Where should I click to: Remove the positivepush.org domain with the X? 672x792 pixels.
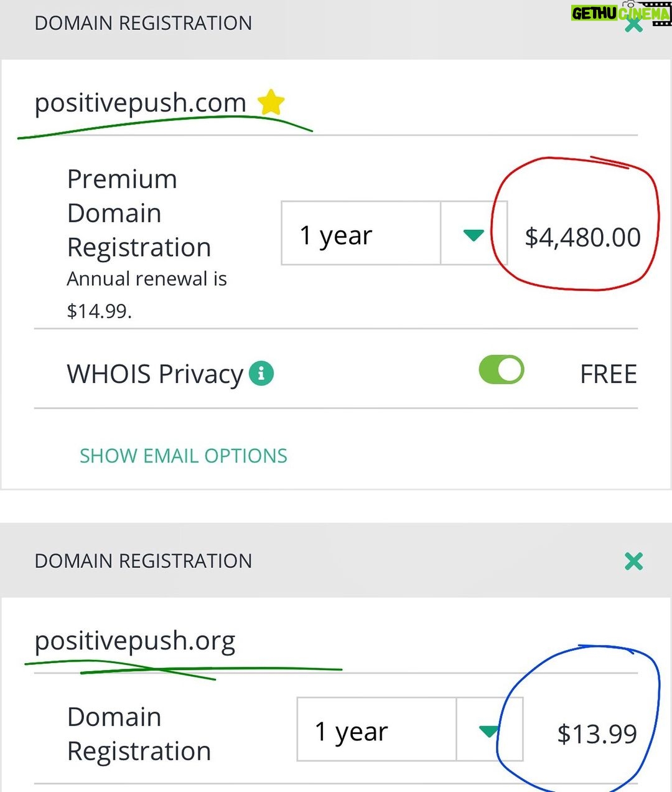(633, 561)
